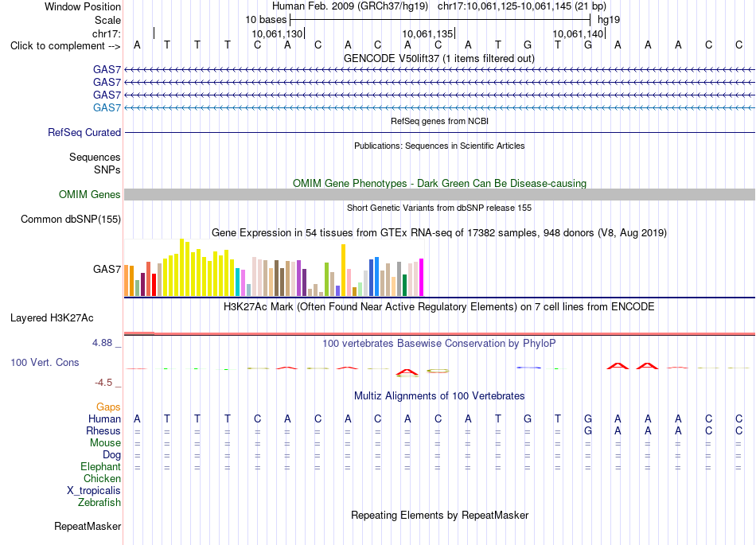
Task: Click the Chicken species row label
Action: point(102,478)
